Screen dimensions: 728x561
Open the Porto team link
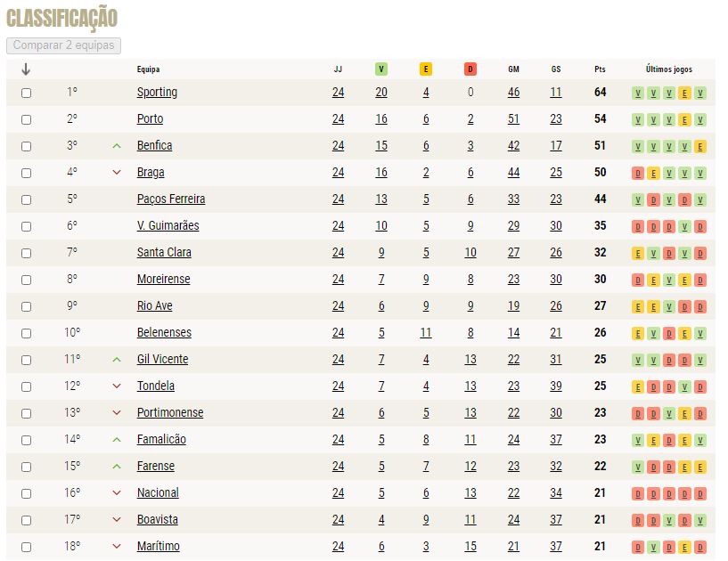[150, 118]
